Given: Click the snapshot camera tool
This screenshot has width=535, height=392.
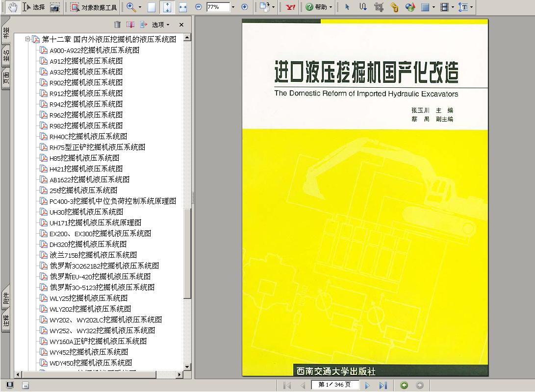Looking at the screenshot, I should tap(54, 7).
